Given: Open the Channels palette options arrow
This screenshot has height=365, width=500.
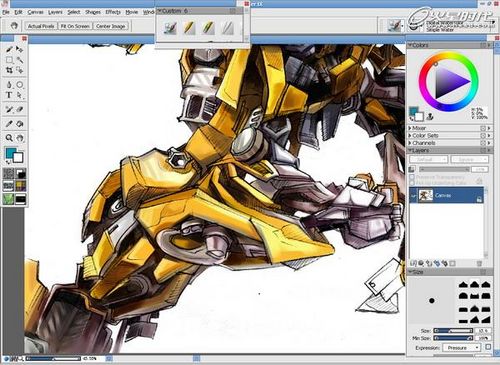Looking at the screenshot, I should [489, 143].
